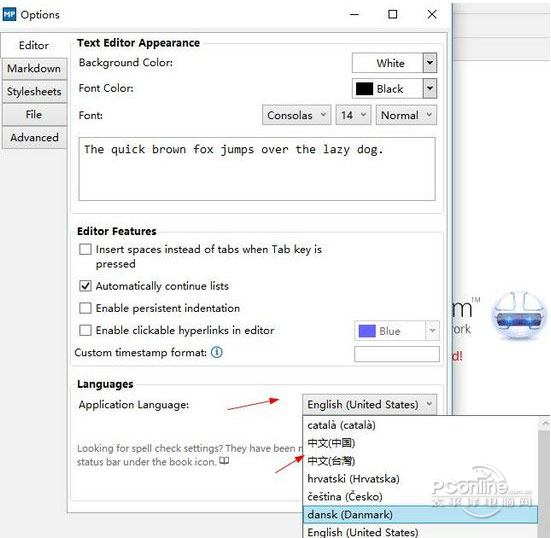Select dansk (Danmark) language option
This screenshot has height=538, width=551.
[420, 514]
